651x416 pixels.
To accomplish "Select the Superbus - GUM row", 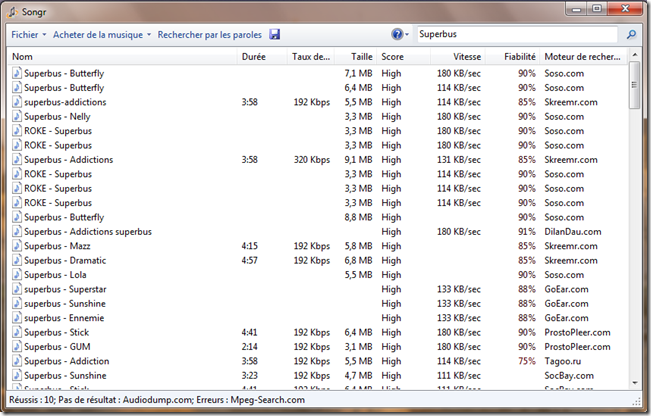I will (318, 347).
